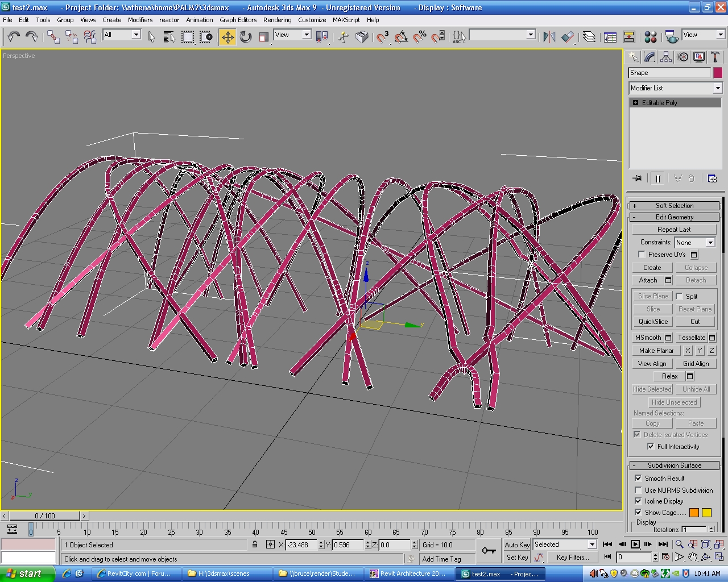Click the Play Animation button

point(635,544)
